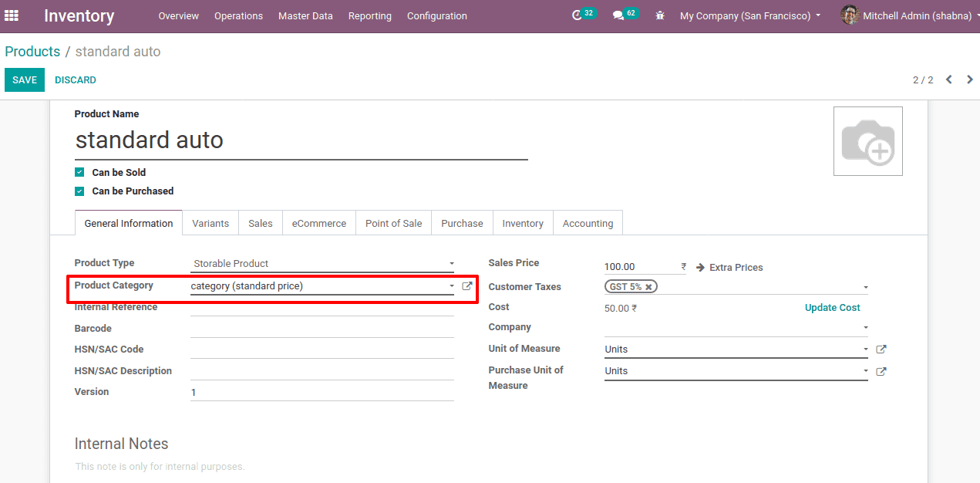Expand Purchase Unit of Measure dropdown arrow
Screen dimensions: 980x483
click(x=865, y=371)
